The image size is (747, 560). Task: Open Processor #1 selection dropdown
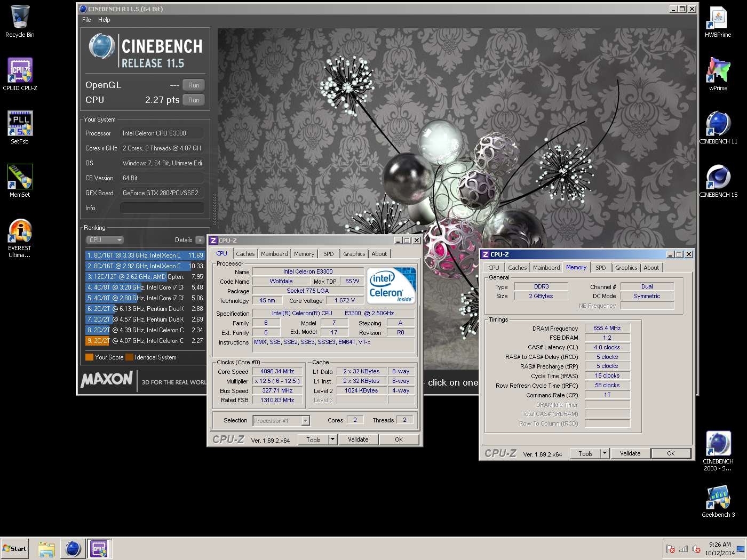tap(281, 421)
